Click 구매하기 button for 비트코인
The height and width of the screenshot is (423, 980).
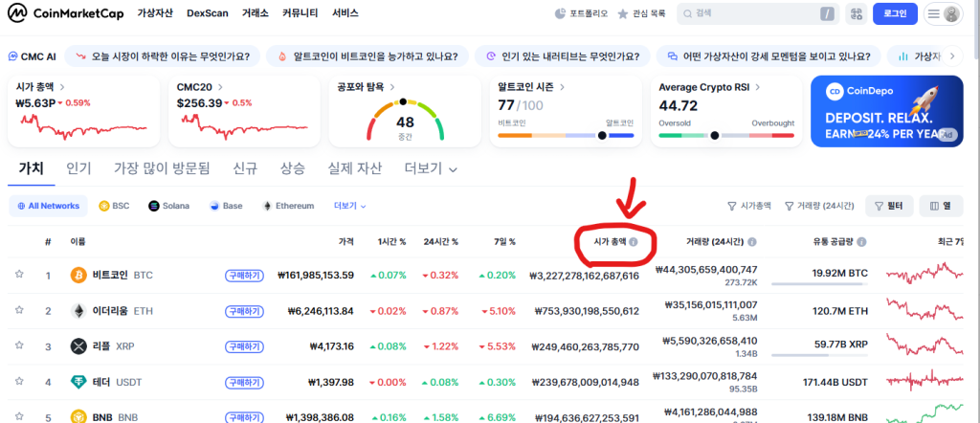244,275
